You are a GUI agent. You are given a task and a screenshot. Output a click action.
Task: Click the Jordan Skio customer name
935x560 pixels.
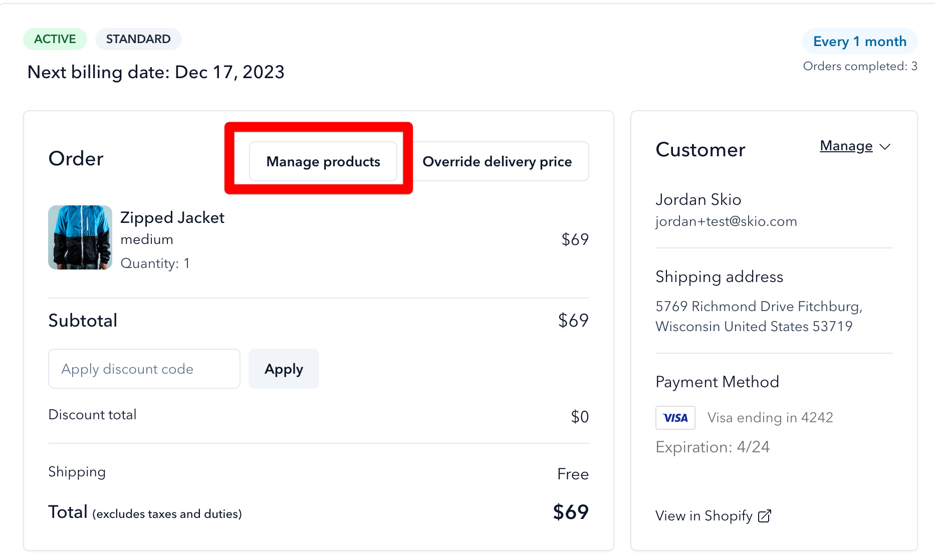pyautogui.click(x=698, y=199)
